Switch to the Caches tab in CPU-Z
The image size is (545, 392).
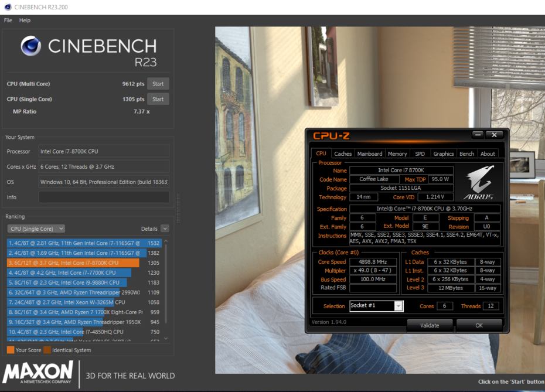(x=343, y=154)
